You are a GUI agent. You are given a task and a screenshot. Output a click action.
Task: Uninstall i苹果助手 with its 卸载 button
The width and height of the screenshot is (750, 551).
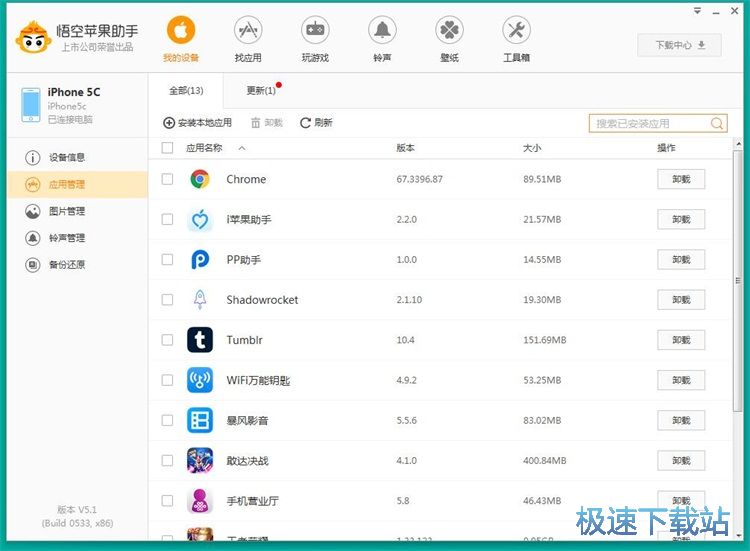tap(681, 220)
